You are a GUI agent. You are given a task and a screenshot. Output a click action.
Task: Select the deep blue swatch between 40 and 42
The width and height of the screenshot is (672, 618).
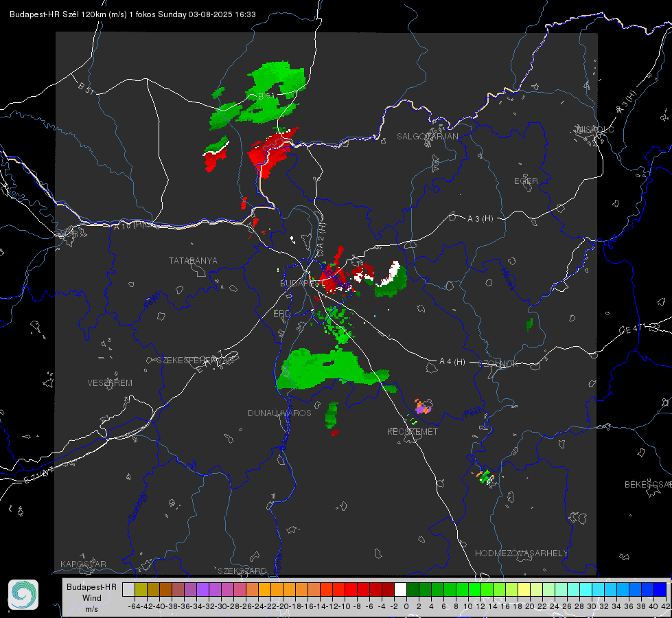click(660, 589)
